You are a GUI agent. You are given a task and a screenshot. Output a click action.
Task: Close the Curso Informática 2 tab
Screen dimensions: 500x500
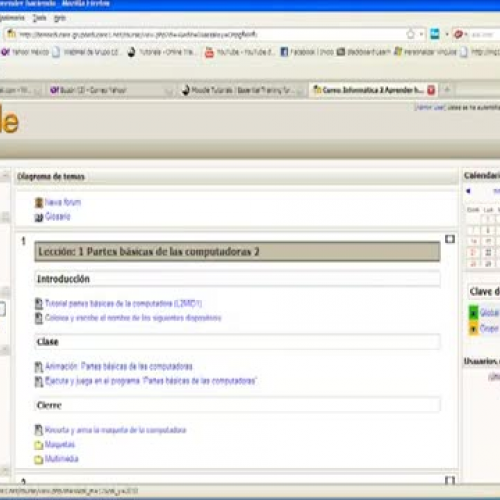[x=431, y=90]
